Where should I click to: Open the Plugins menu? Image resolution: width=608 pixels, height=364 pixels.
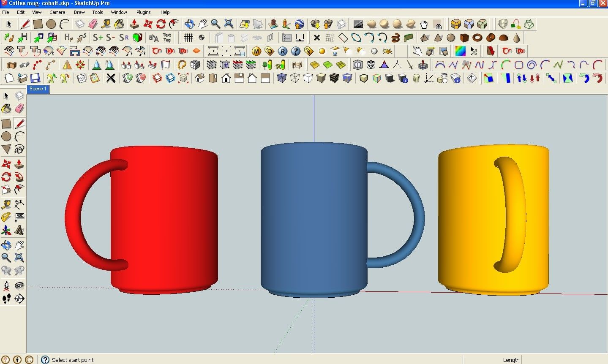[x=143, y=12]
